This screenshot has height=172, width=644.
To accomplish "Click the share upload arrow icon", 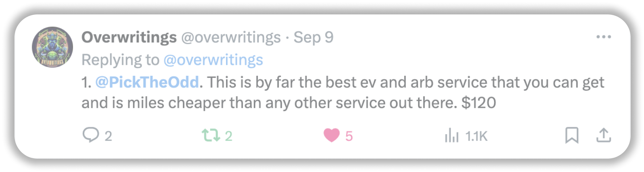I will tap(603, 136).
